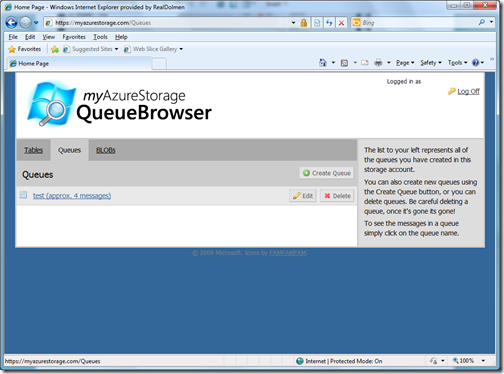Open a new blank browser tab
Image resolution: width=504 pixels, height=374 pixels.
click(159, 63)
